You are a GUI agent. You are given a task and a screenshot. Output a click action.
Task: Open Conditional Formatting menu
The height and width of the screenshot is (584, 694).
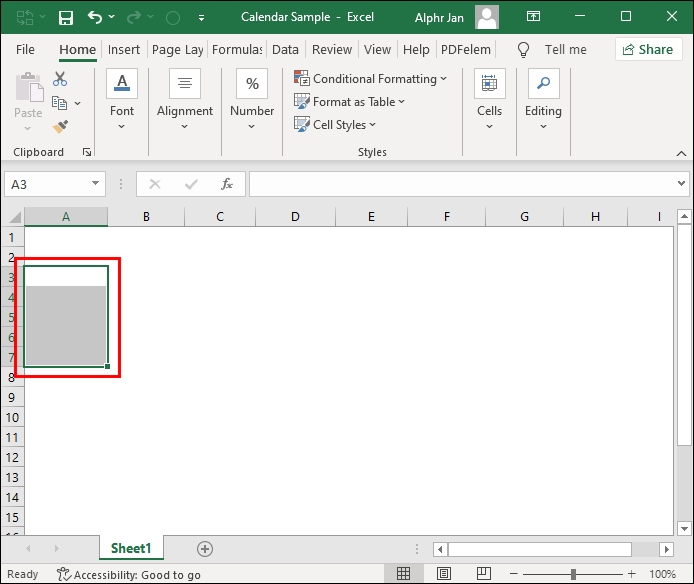370,79
